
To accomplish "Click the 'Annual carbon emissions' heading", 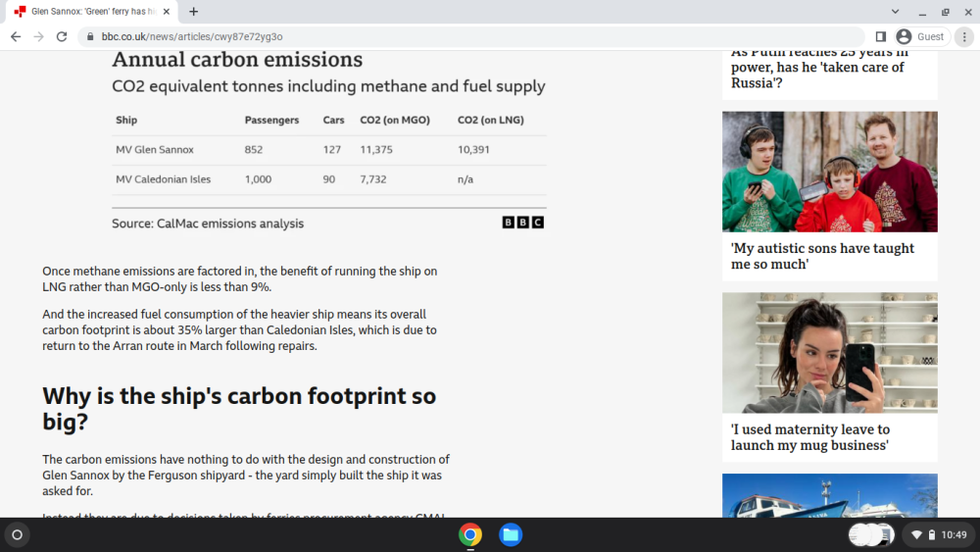I will pyautogui.click(x=237, y=60).
